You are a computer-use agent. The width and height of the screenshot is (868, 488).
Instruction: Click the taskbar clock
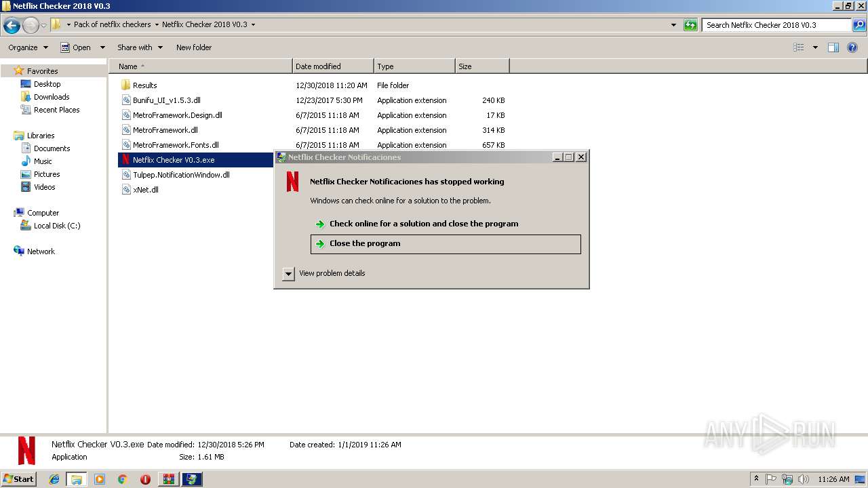pos(833,479)
